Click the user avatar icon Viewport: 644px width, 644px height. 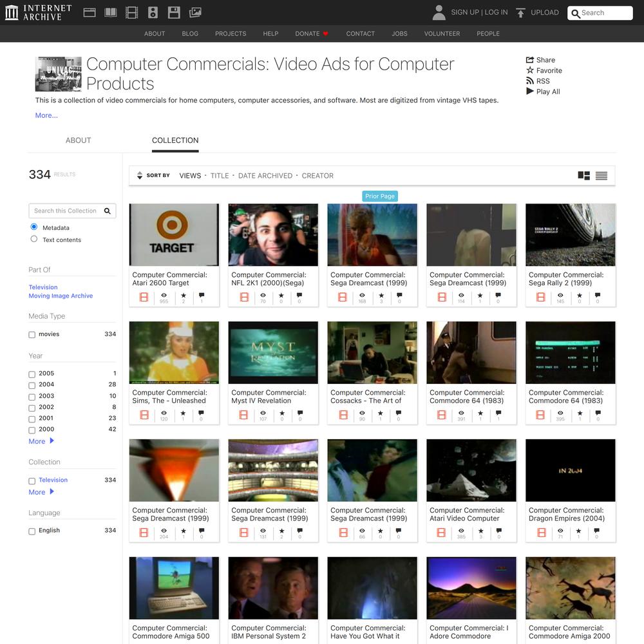pos(439,12)
